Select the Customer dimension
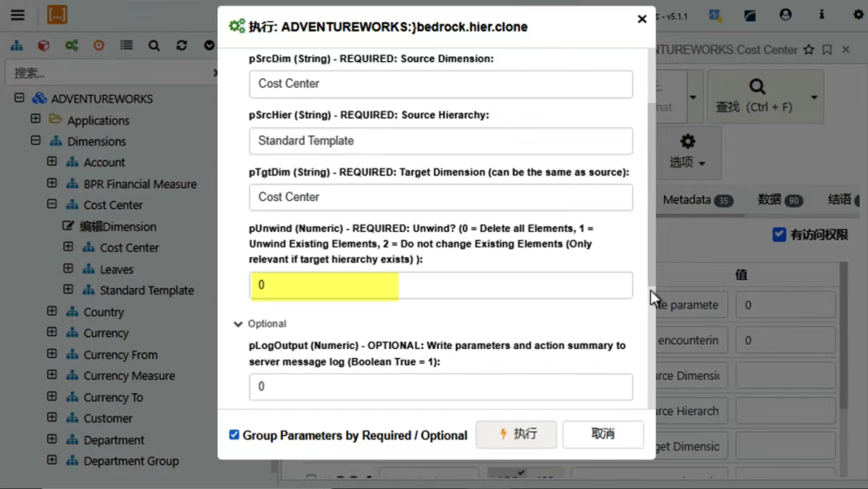The width and height of the screenshot is (868, 489). click(108, 418)
